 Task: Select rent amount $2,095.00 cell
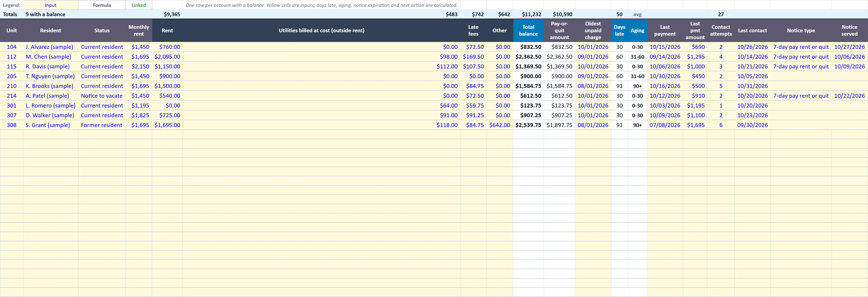167,57
